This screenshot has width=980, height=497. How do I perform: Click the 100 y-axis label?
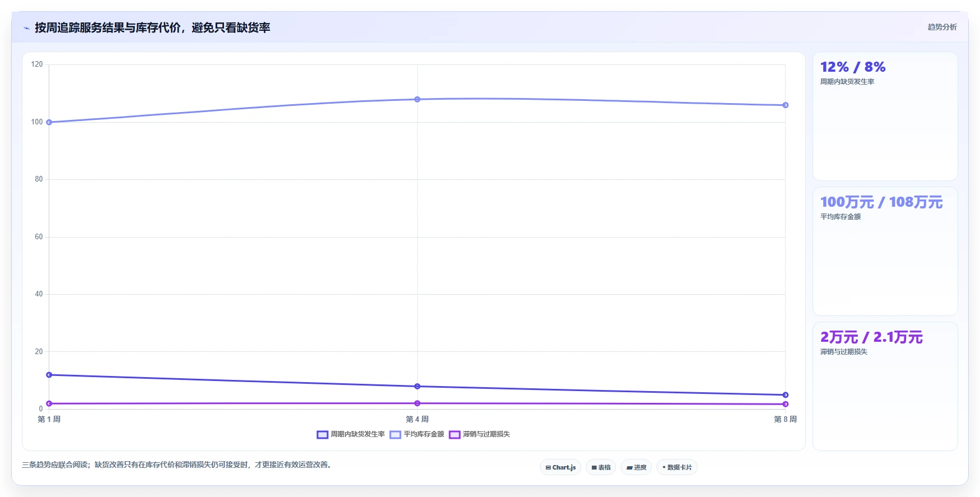[37, 122]
